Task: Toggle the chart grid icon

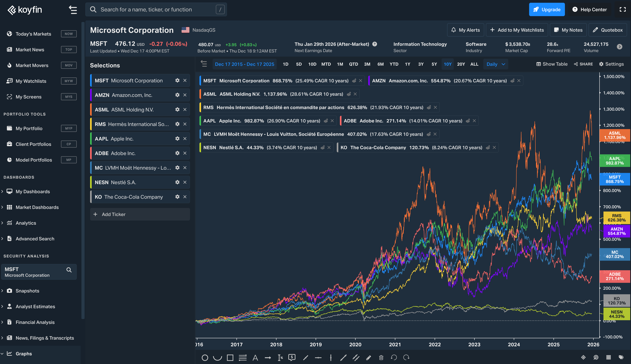Action: (609, 358)
